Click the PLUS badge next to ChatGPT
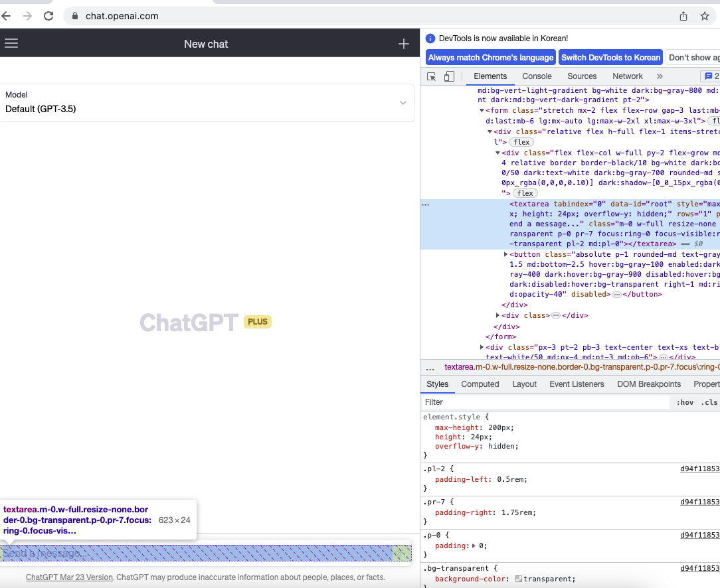Viewport: 720px width, 588px height. pyautogui.click(x=258, y=322)
